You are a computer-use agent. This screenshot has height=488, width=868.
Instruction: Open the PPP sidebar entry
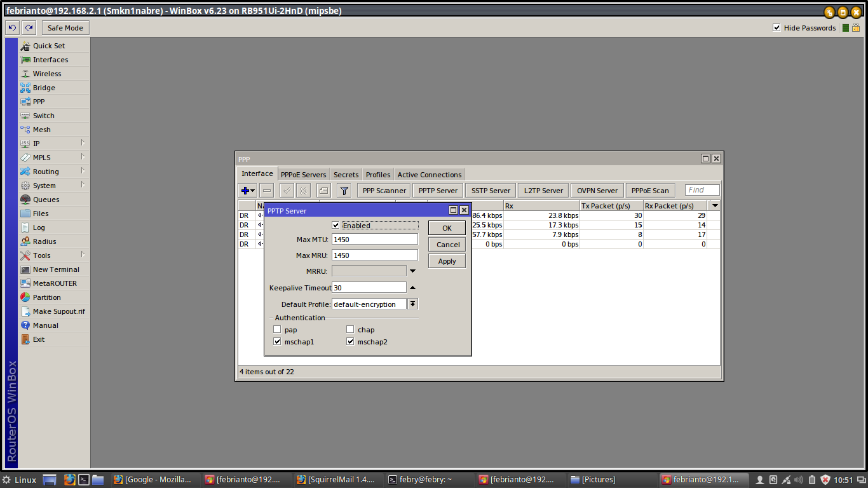53,102
